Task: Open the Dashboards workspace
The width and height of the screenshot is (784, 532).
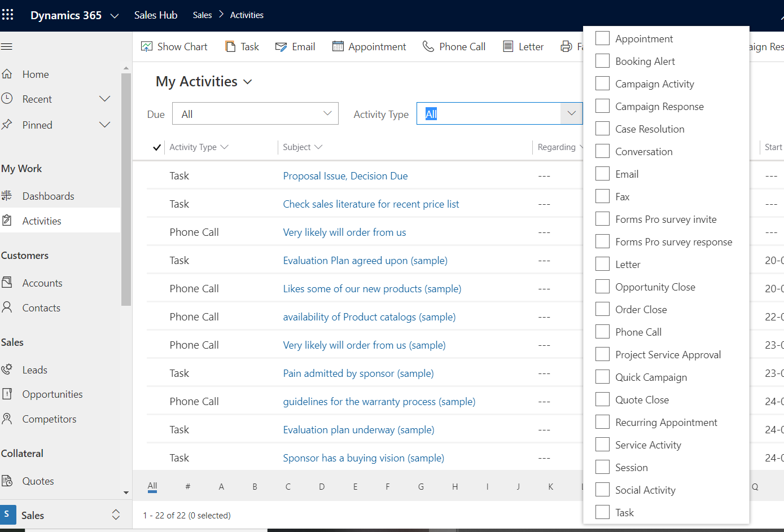Action: (48, 196)
